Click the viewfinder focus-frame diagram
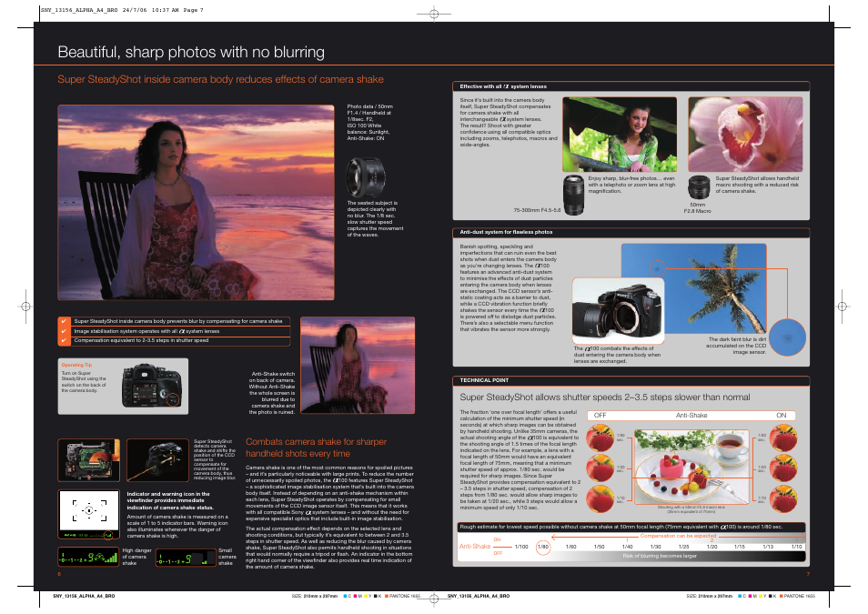The width and height of the screenshot is (868, 614). tap(88, 514)
